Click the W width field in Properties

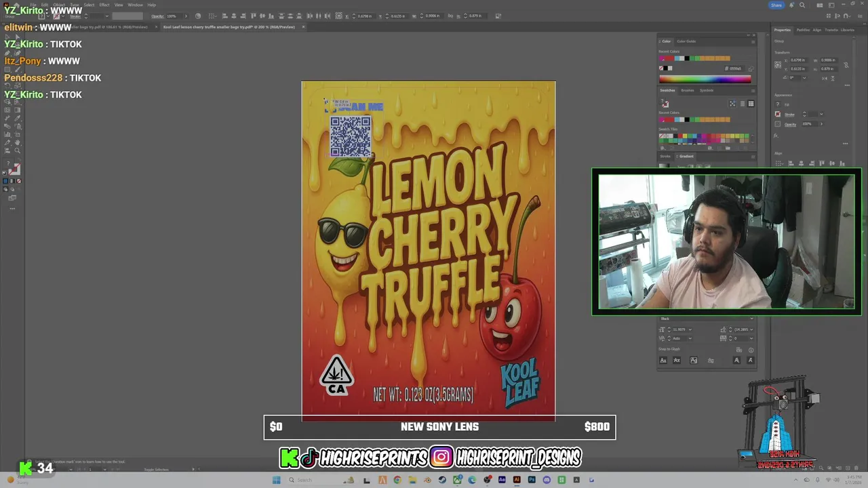tap(829, 60)
